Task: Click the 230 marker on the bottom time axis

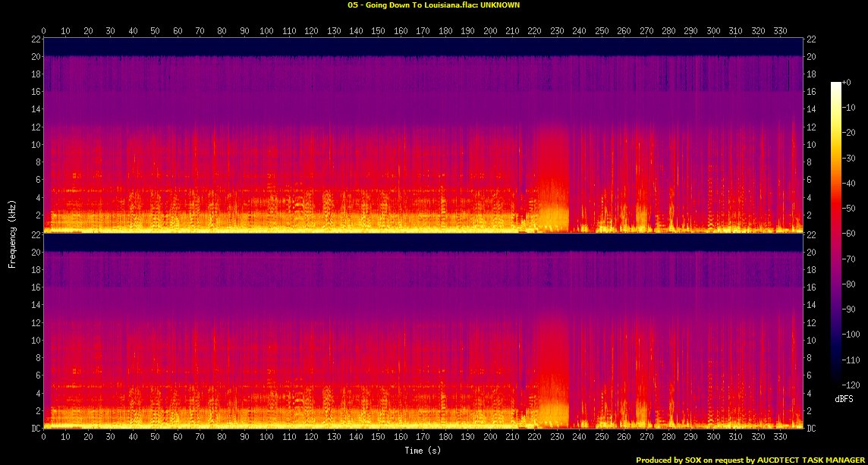Action: click(x=558, y=438)
